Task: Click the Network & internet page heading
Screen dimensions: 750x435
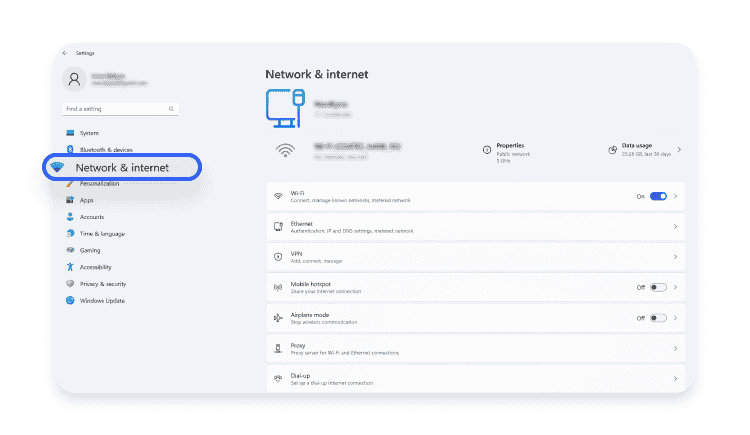Action: [x=317, y=74]
